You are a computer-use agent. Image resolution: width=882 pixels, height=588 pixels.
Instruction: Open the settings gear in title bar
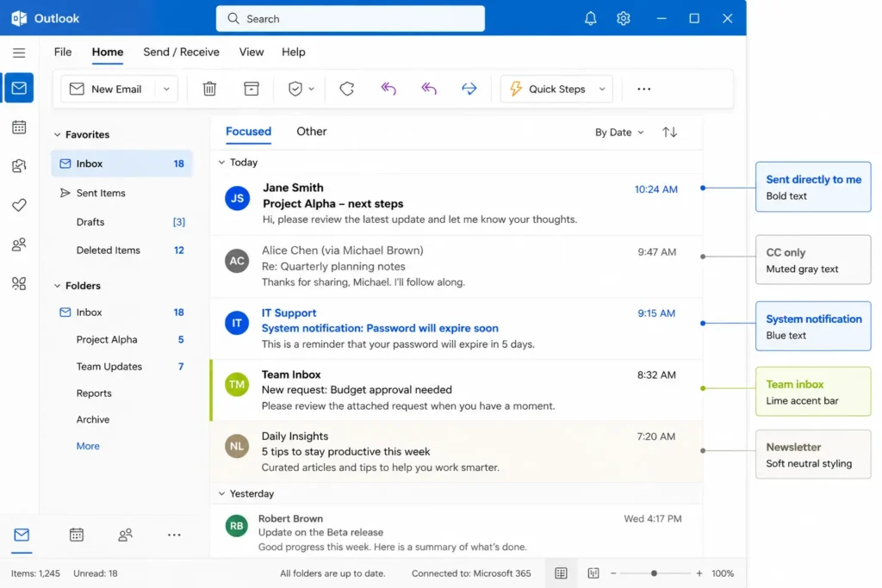(x=623, y=19)
